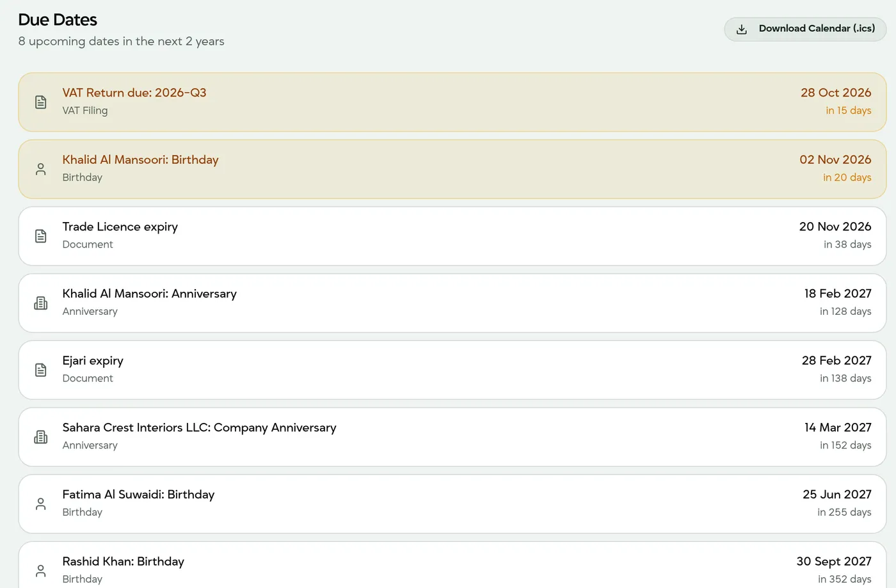896x588 pixels.
Task: Click the download arrow icon in calendar button
Action: point(742,29)
